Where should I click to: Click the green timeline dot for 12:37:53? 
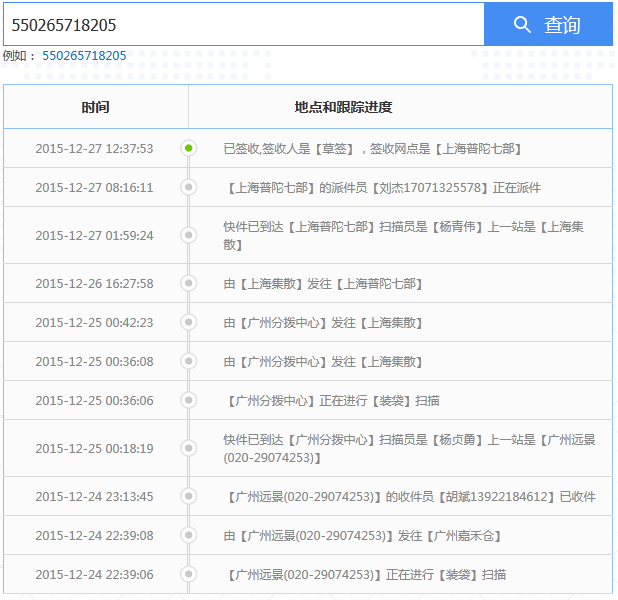[x=189, y=148]
